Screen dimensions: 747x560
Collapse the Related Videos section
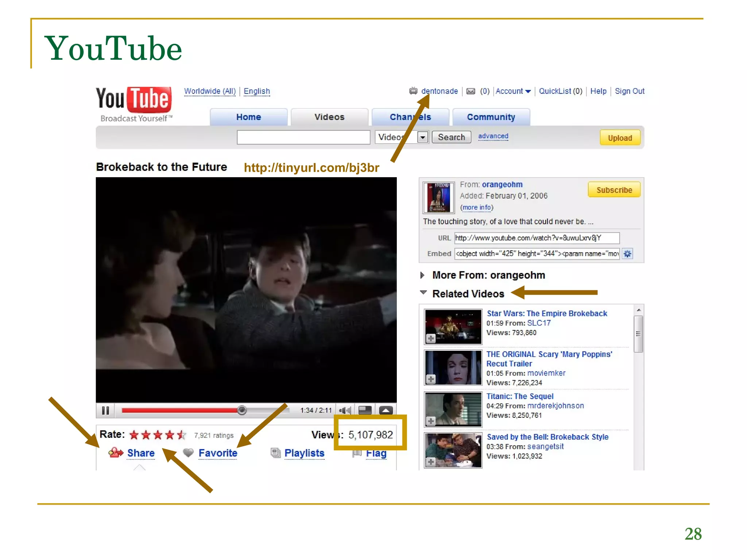click(x=423, y=292)
